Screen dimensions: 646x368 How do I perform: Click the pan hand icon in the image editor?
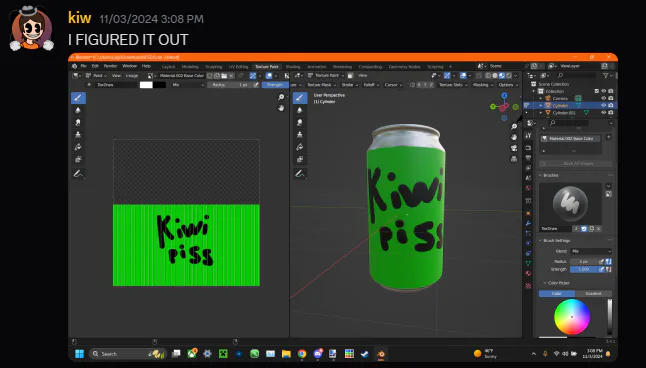click(x=281, y=108)
